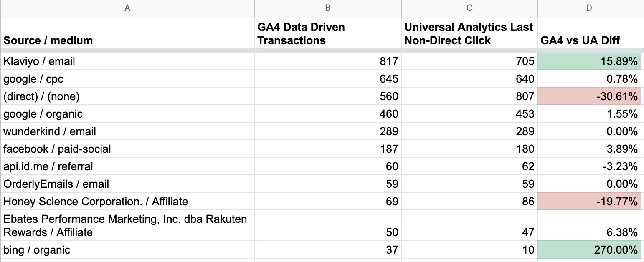Click the GA4 transactions value 817

(327, 61)
